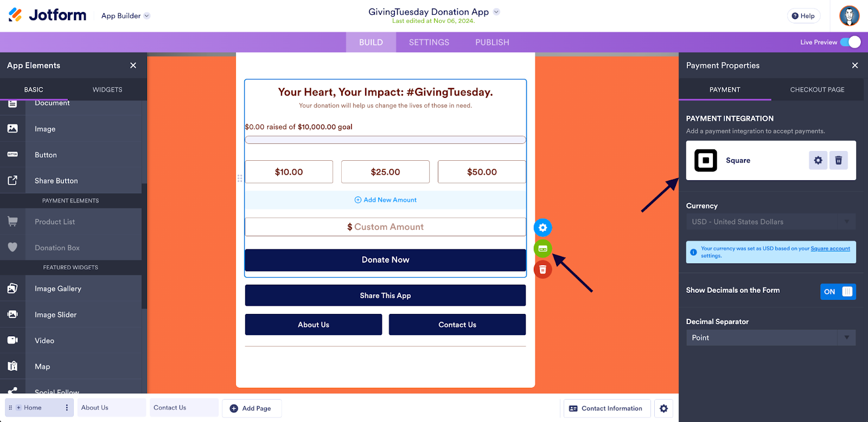868x422 pixels.
Task: Open the app settings gear in bottom bar
Action: pos(663,408)
